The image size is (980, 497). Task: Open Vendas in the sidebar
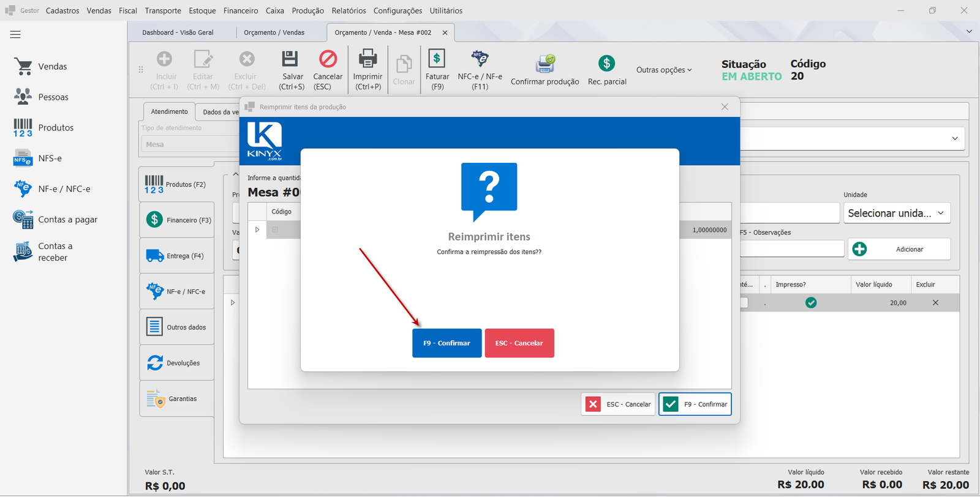click(40, 66)
